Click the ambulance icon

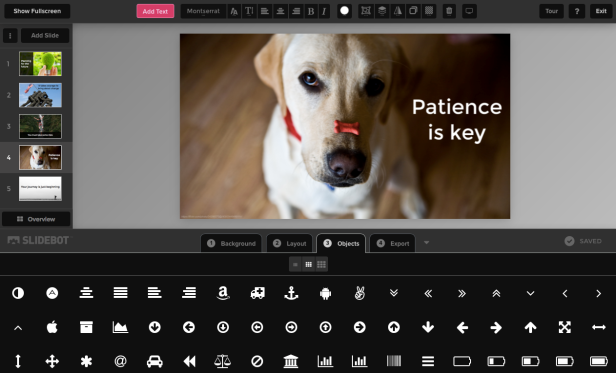point(257,293)
